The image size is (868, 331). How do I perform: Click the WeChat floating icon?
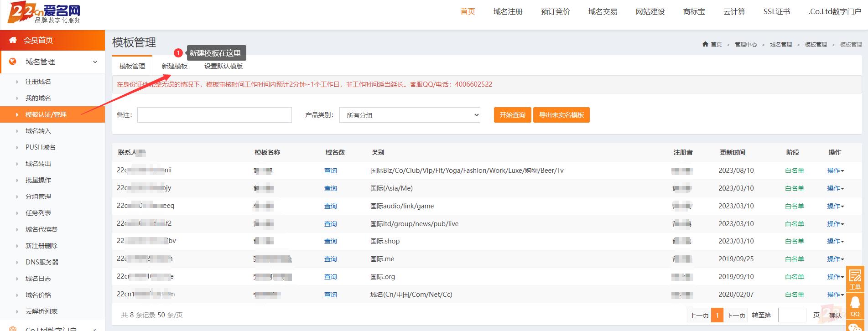(x=855, y=326)
